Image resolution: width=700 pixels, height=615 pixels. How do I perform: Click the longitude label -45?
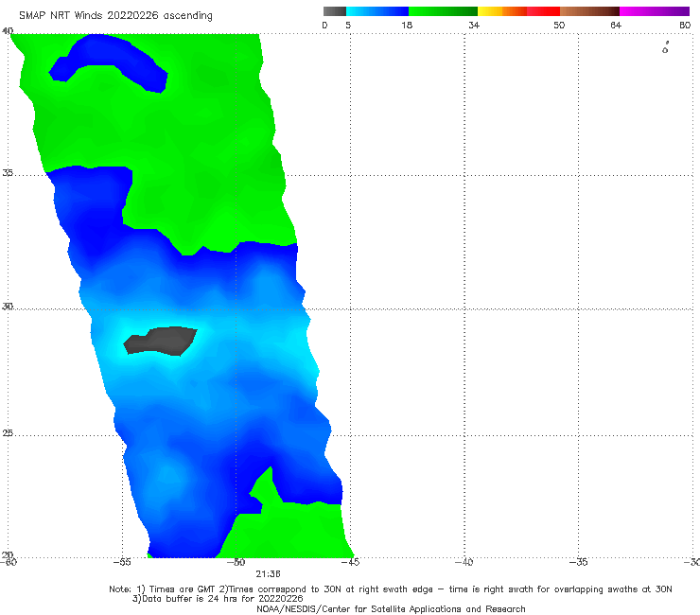[350, 562]
